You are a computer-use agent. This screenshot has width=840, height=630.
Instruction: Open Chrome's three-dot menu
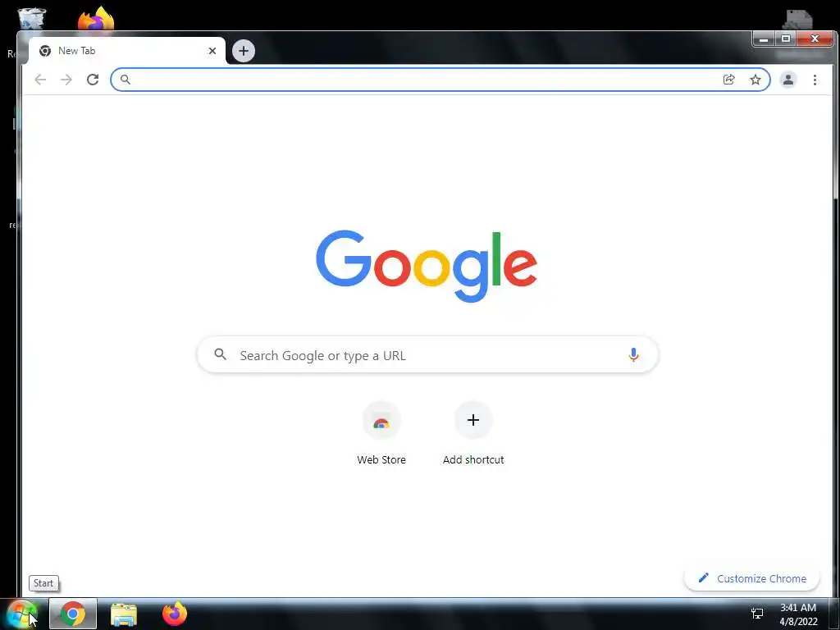pyautogui.click(x=815, y=80)
